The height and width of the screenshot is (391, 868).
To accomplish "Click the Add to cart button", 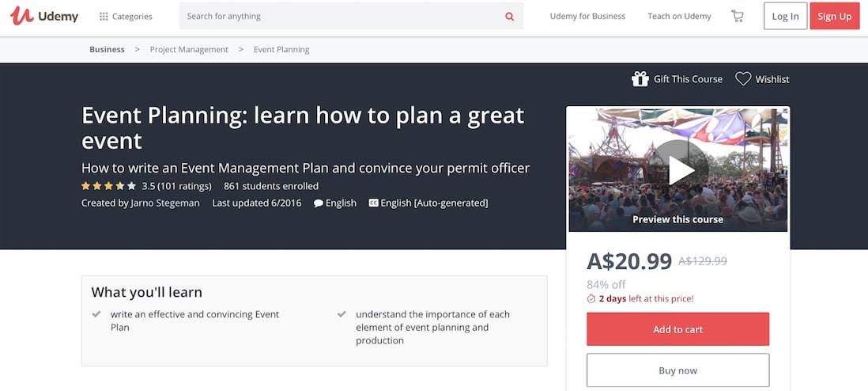I will click(x=677, y=329).
